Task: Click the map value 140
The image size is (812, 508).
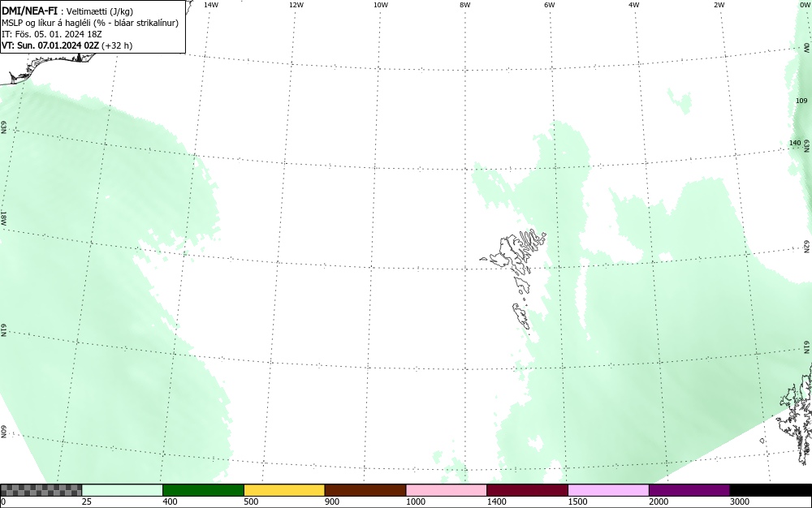Action: [x=795, y=143]
